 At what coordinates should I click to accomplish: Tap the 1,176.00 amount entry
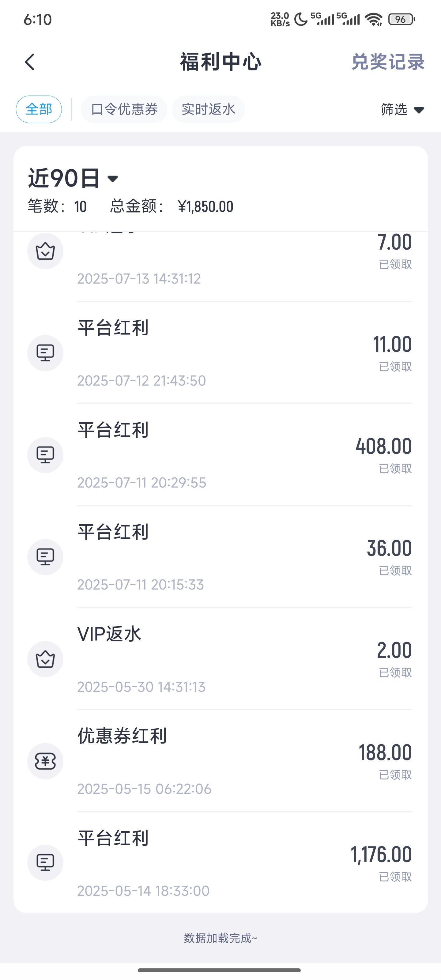tap(380, 854)
